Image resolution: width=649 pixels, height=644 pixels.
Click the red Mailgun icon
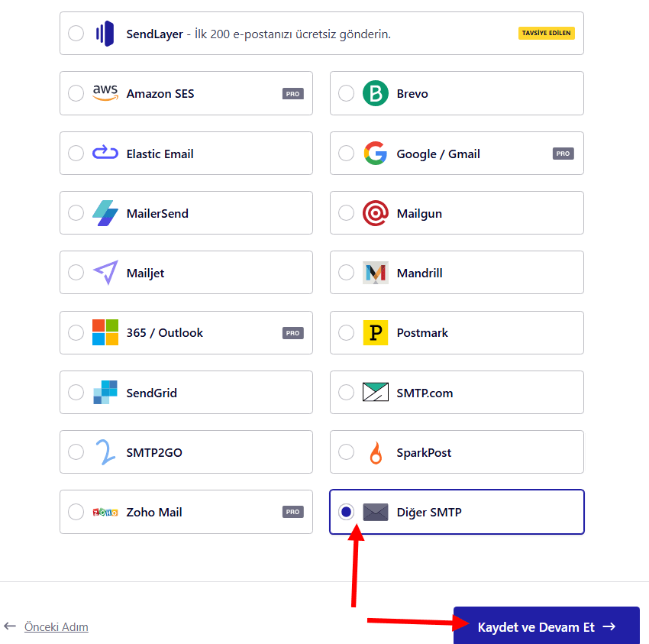(376, 212)
